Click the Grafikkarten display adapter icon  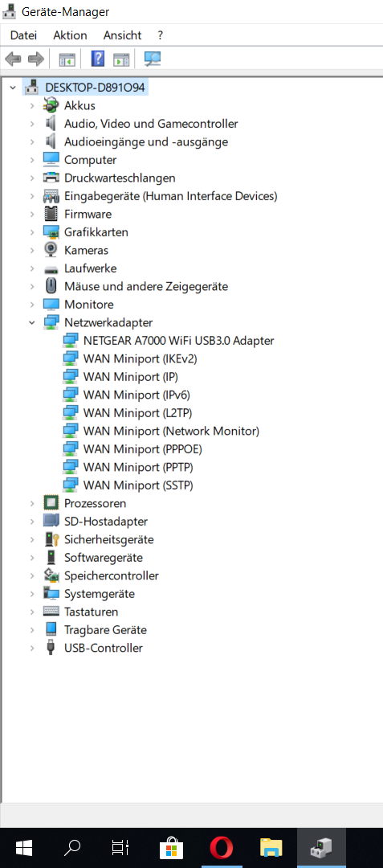click(x=51, y=232)
